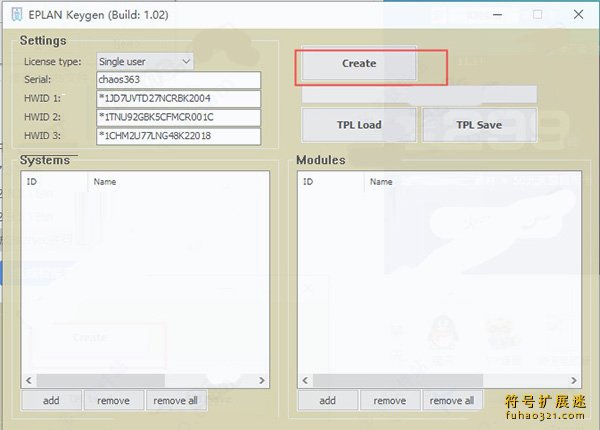Minimize the EPLAN Keygen window

[x=497, y=15]
